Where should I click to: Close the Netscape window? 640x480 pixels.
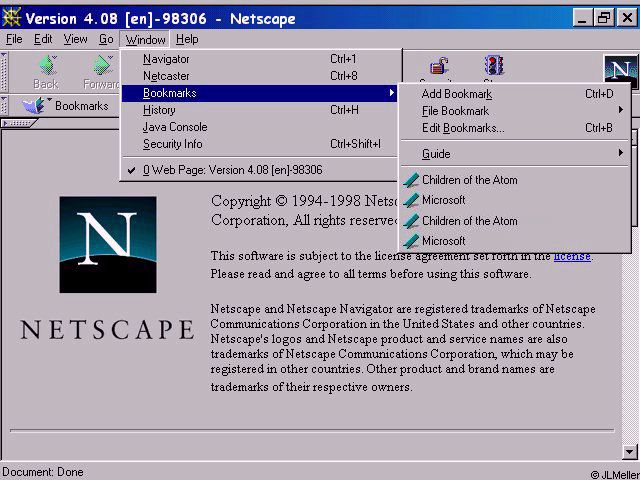627,18
